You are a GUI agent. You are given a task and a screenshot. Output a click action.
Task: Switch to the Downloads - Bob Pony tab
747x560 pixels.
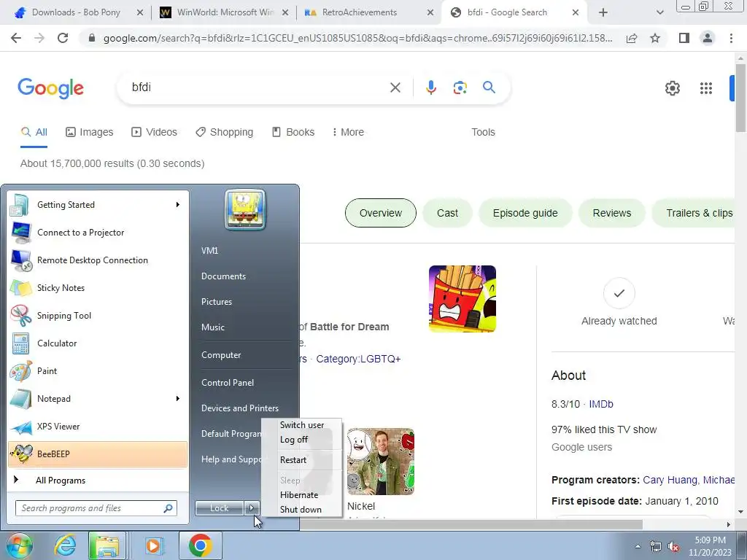pos(77,12)
